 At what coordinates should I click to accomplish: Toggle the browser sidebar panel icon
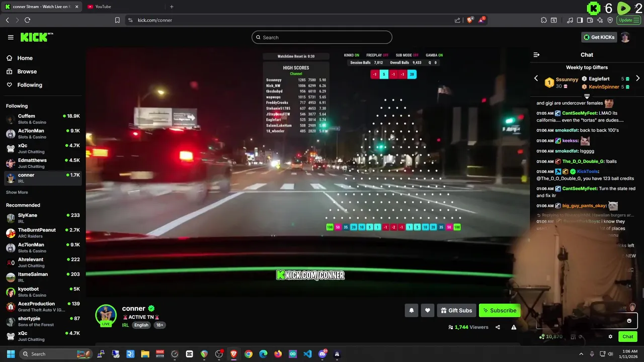580,20
